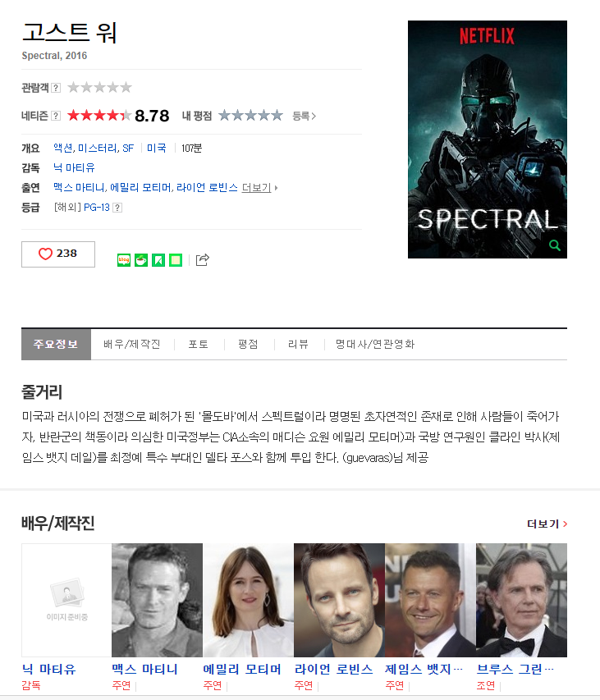Set my rating on the 내 평점 stars
This screenshot has width=600, height=700.
click(x=250, y=116)
